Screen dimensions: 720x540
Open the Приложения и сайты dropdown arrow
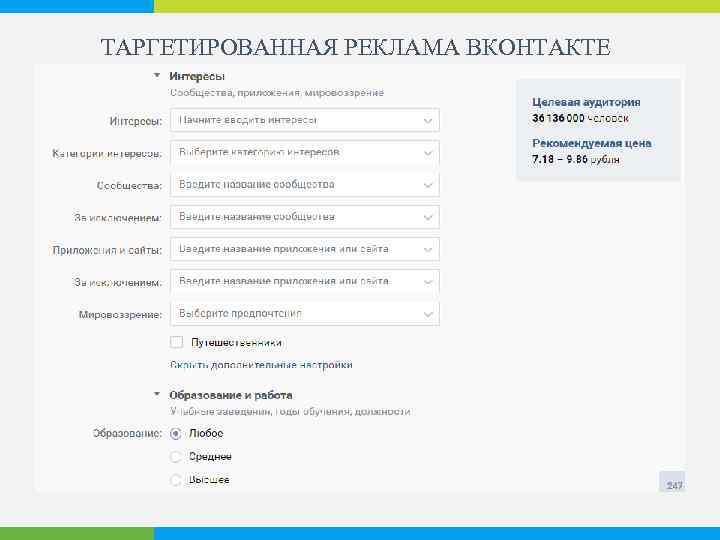pyautogui.click(x=428, y=249)
